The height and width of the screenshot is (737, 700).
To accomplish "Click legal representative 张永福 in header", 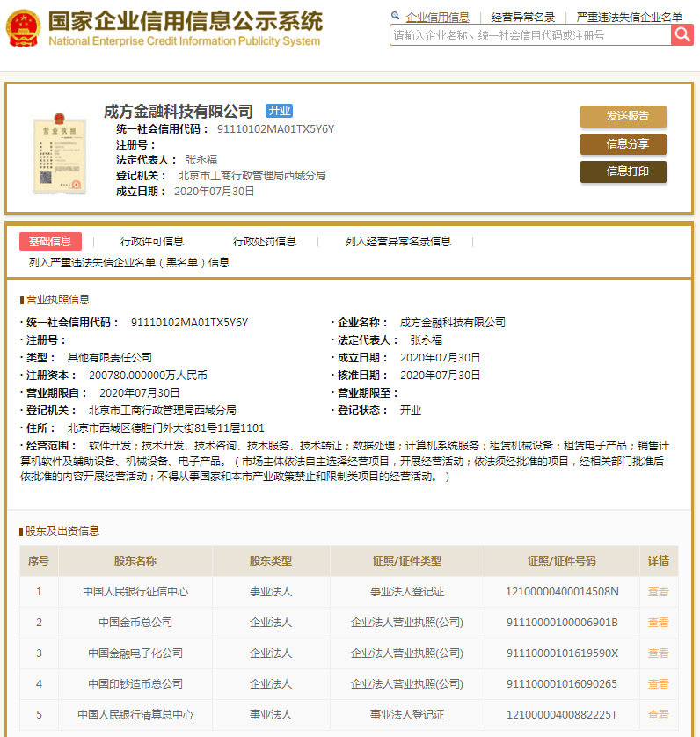I will pyautogui.click(x=201, y=160).
